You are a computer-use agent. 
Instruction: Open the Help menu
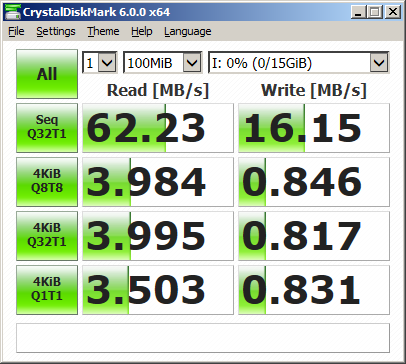pos(142,31)
